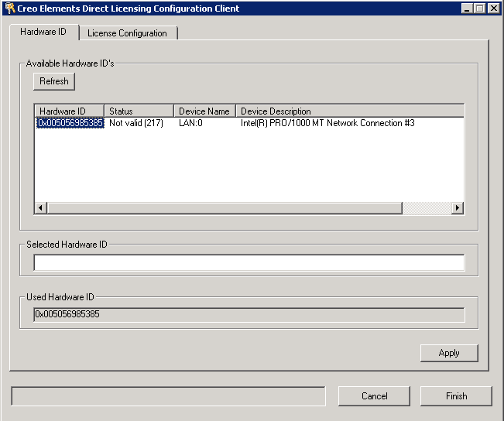Close the licensing client window
Image resolution: width=504 pixels, height=421 pixels.
(x=493, y=9)
